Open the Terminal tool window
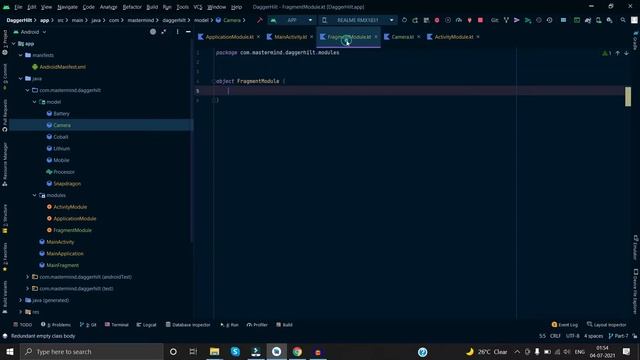The width and height of the screenshot is (640, 360). click(x=117, y=325)
